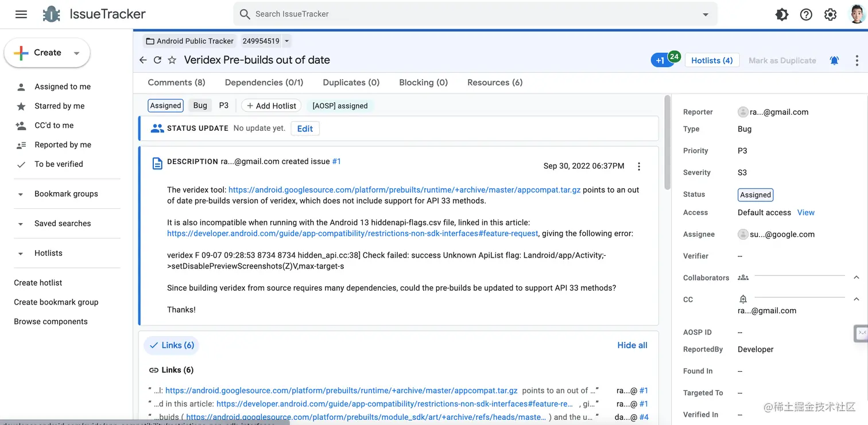
Task: Switch to Duplicates (0) tab
Action: tap(351, 83)
